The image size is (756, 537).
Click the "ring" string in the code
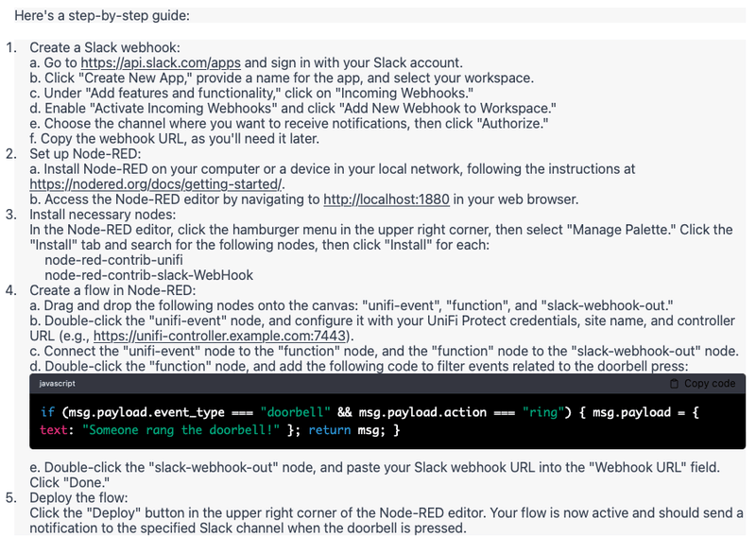pyautogui.click(x=543, y=412)
